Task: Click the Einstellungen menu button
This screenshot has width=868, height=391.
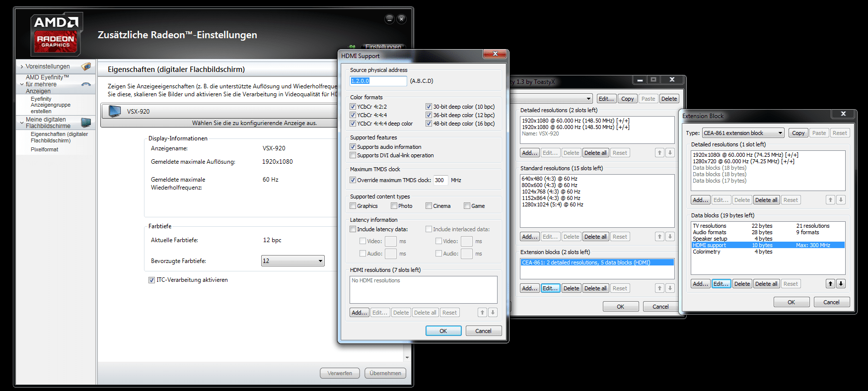Action: 383,47
